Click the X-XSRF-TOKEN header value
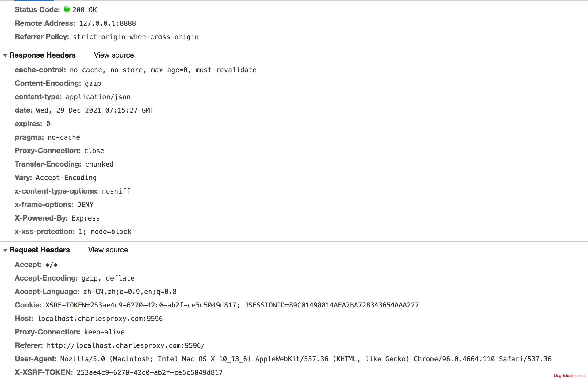The width and height of the screenshot is (588, 381). tap(150, 372)
